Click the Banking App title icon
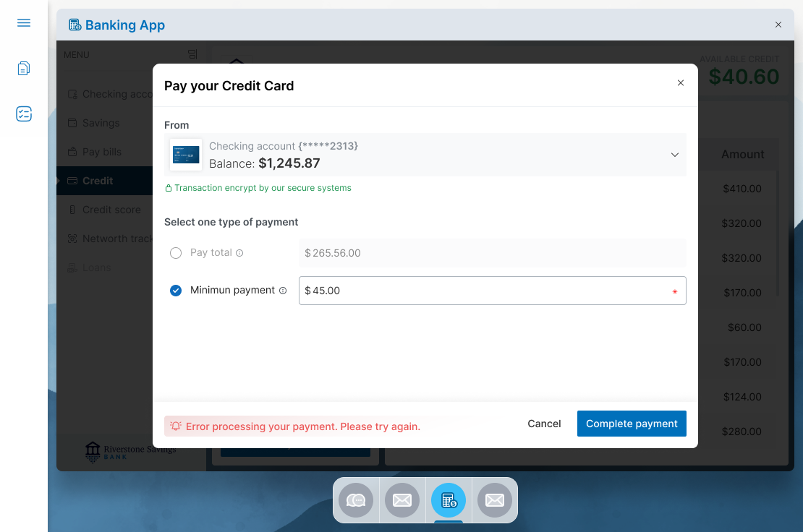The image size is (803, 532). [75, 25]
